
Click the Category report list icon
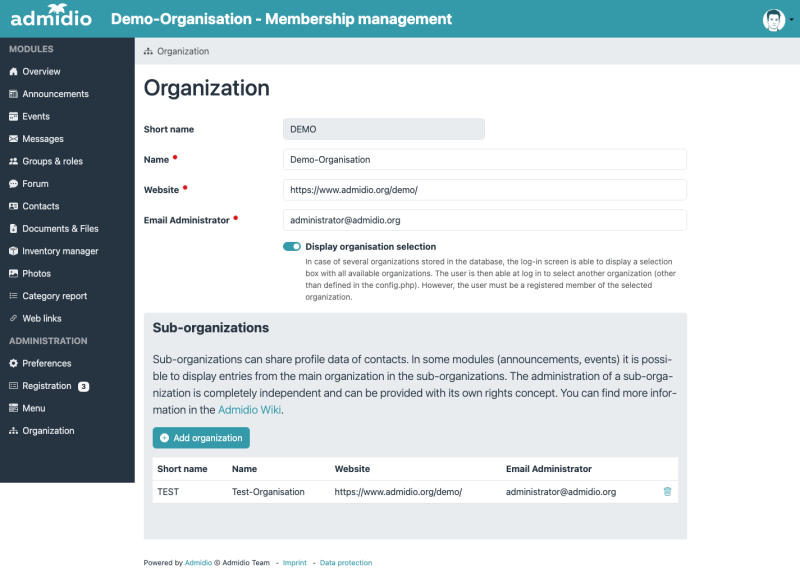[x=13, y=296]
